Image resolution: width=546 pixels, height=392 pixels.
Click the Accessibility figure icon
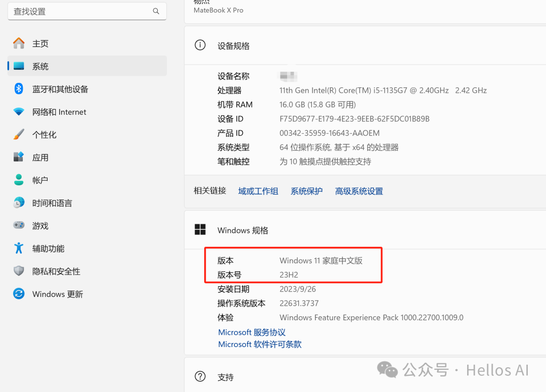pyautogui.click(x=19, y=248)
